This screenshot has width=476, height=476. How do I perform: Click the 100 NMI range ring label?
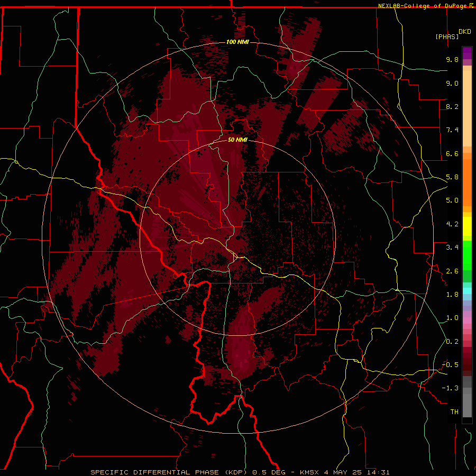(237, 42)
